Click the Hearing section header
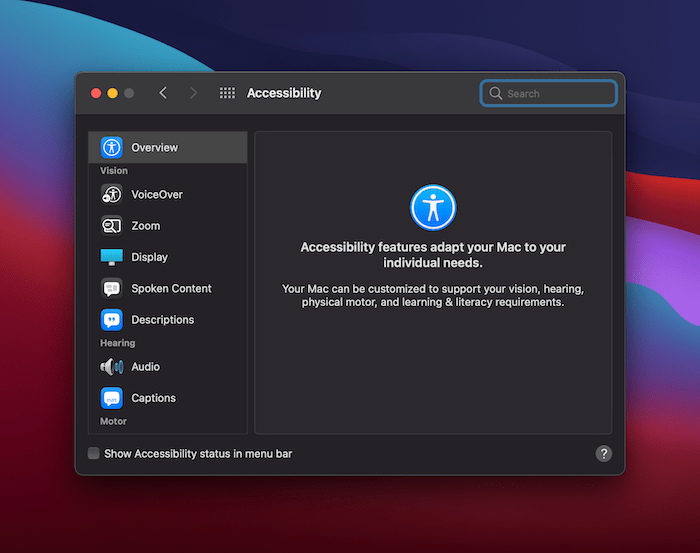The height and width of the screenshot is (553, 700). [117, 343]
